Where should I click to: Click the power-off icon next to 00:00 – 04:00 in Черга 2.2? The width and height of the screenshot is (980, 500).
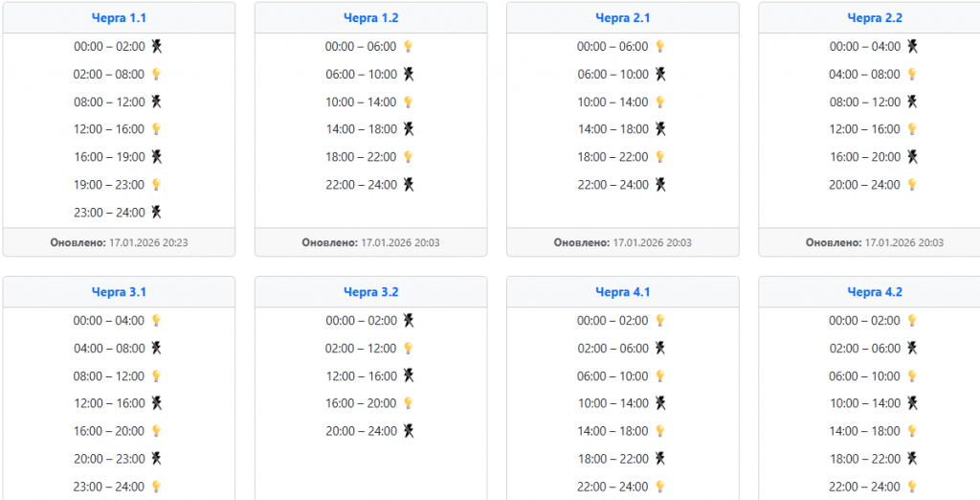pyautogui.click(x=912, y=46)
